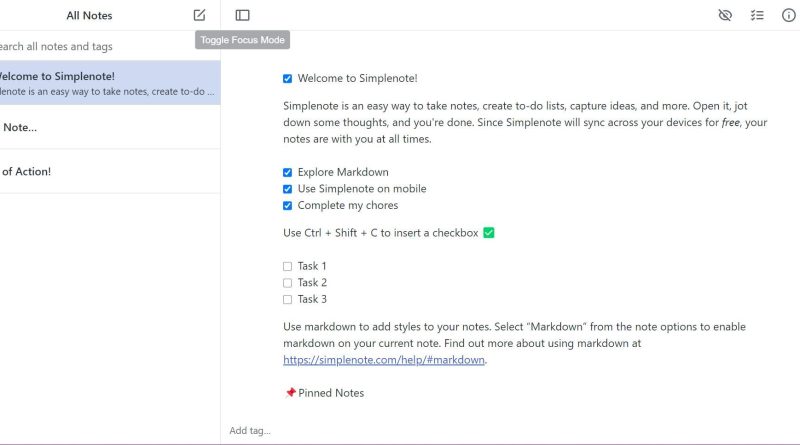Click the 'Complete my chores' text

coord(348,206)
